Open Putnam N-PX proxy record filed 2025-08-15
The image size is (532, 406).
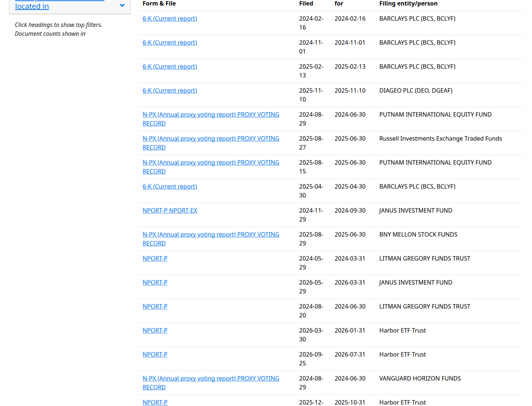pyautogui.click(x=211, y=167)
